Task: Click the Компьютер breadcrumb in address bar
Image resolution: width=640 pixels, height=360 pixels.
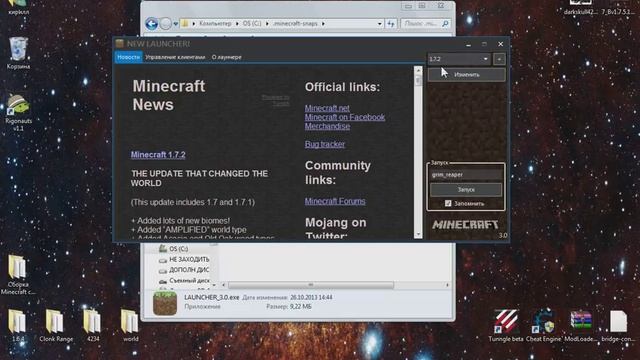Action: click(x=215, y=24)
